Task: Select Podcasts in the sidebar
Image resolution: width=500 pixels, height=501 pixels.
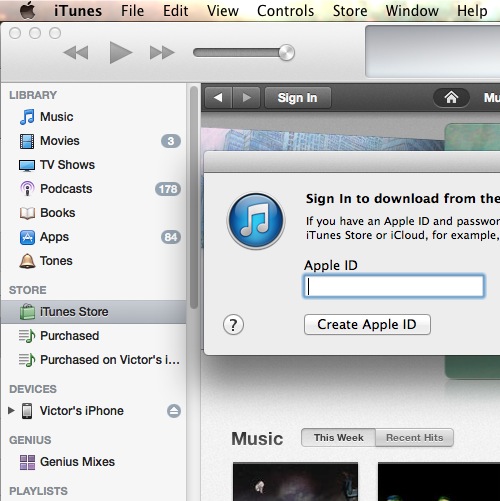Action: (x=93, y=189)
